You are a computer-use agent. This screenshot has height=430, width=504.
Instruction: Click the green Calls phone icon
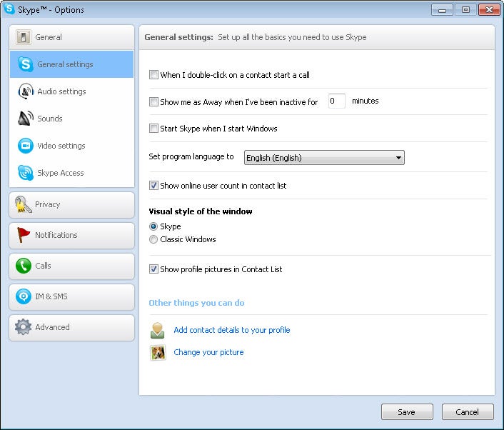pyautogui.click(x=23, y=266)
